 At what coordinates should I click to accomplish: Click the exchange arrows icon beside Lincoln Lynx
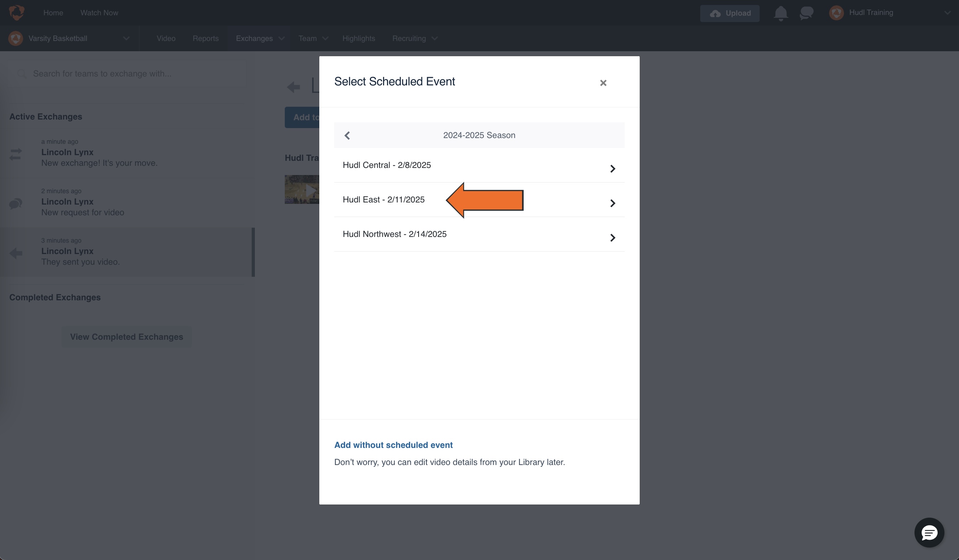pos(16,154)
